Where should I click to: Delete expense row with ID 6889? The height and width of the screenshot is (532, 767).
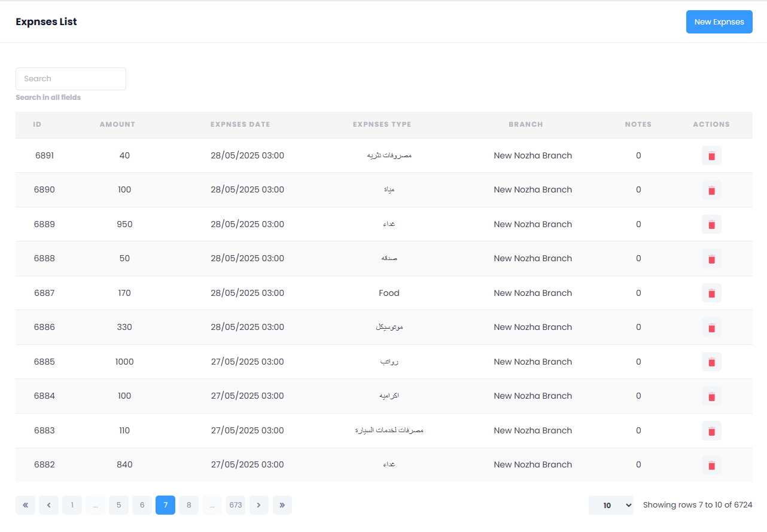pyautogui.click(x=711, y=224)
